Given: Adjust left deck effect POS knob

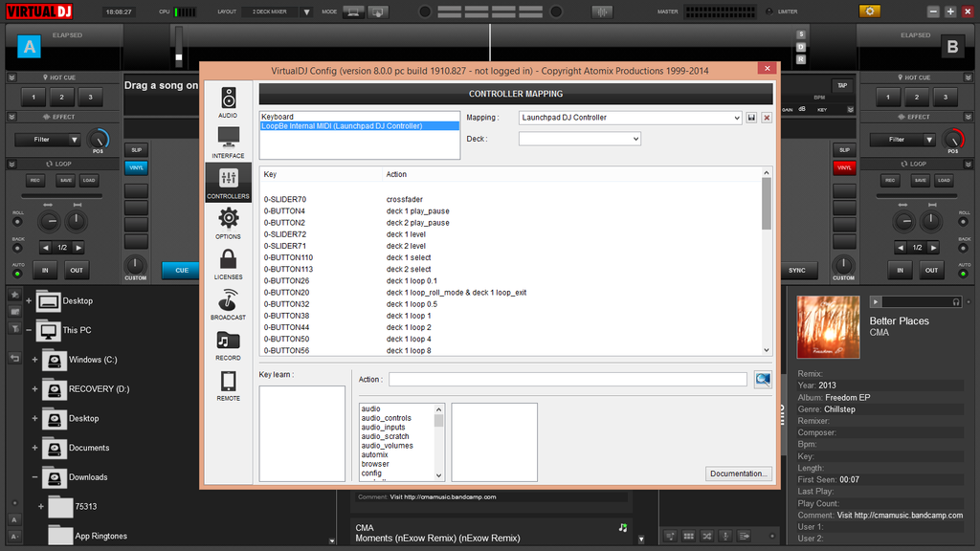Looking at the screenshot, I should (99, 139).
